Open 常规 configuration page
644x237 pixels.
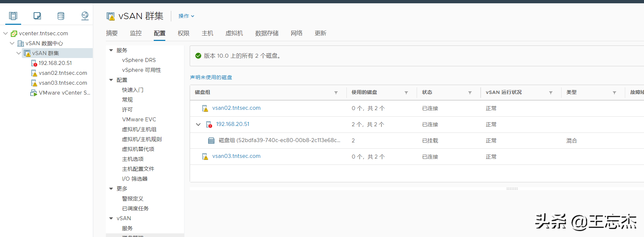[x=127, y=100]
